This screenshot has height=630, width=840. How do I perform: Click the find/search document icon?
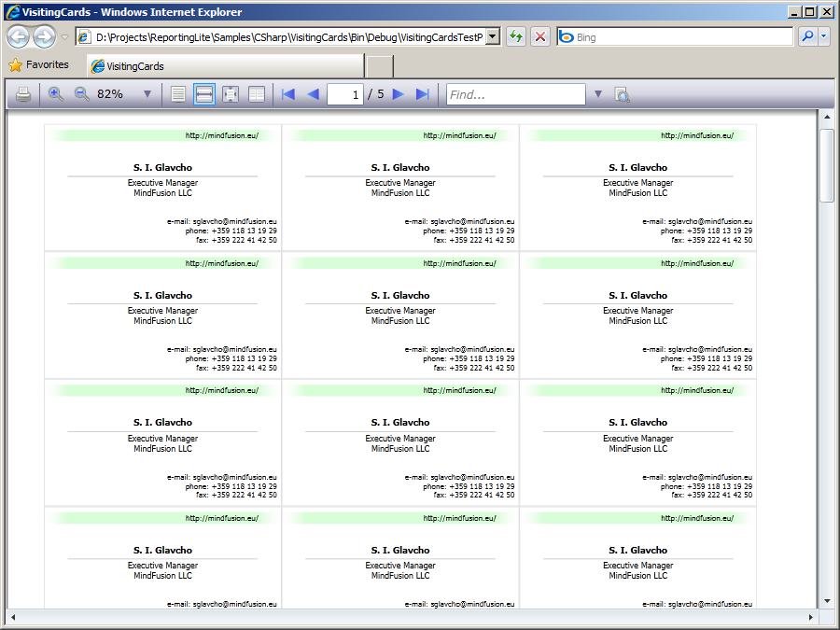point(623,94)
